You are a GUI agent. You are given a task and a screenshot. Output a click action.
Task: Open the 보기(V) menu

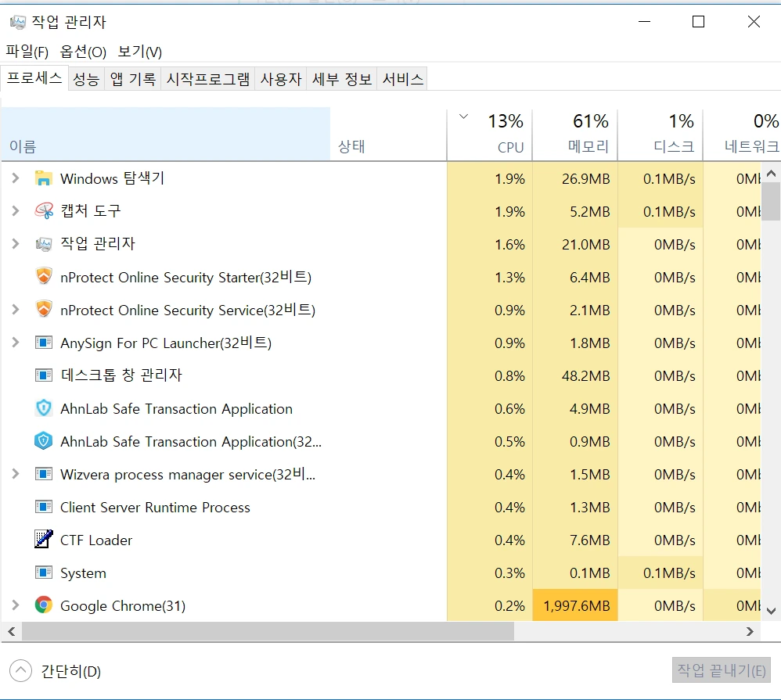coord(139,52)
